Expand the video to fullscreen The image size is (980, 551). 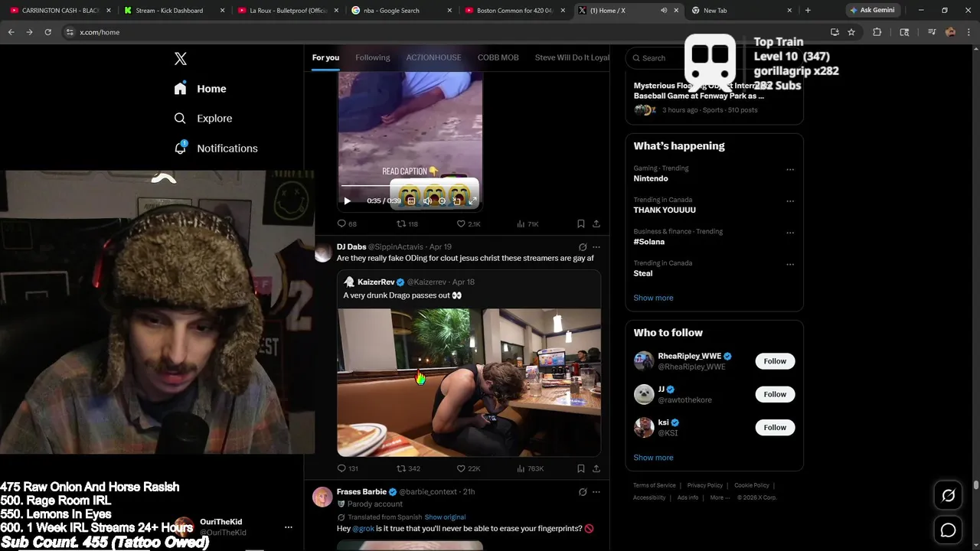coord(472,201)
